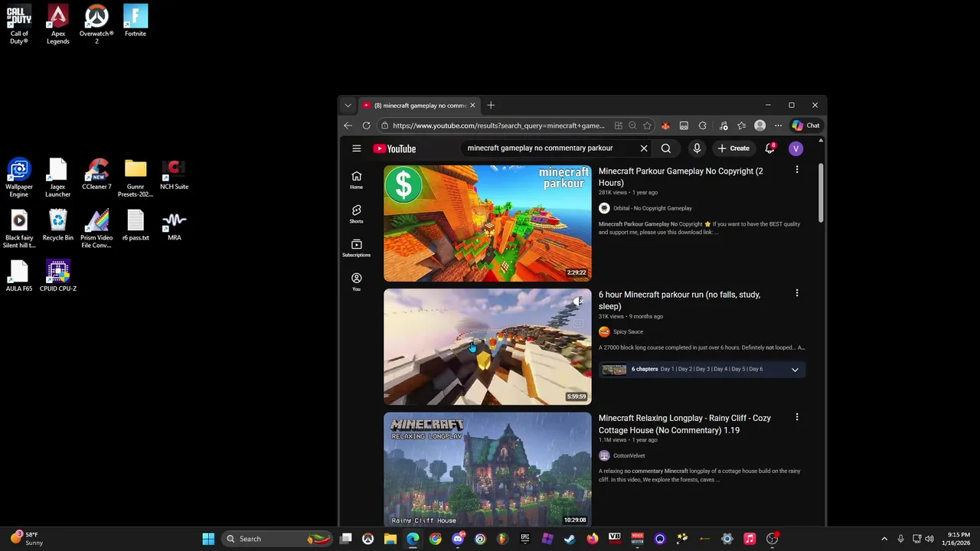
Task: Select the minecraft gameplay YouTube tab
Action: tap(420, 105)
